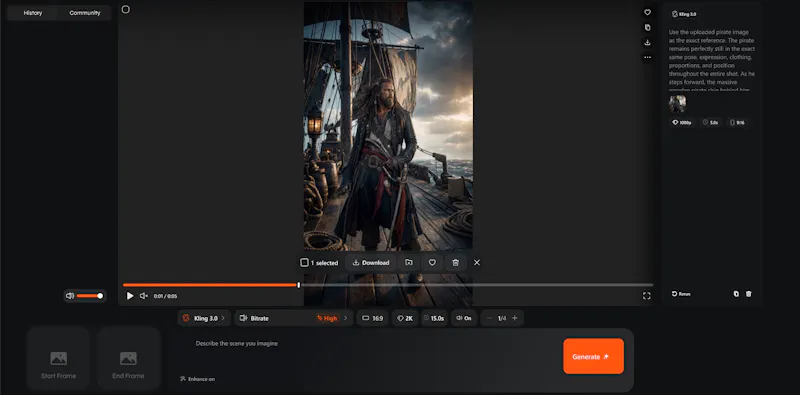Viewport: 800px width, 395px height.
Task: Toggle the sound On option
Action: pos(464,318)
